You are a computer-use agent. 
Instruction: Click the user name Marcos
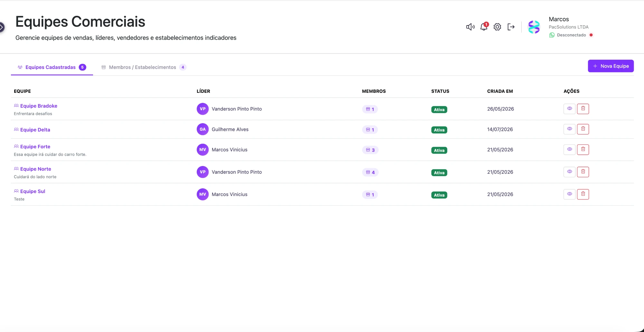point(559,19)
